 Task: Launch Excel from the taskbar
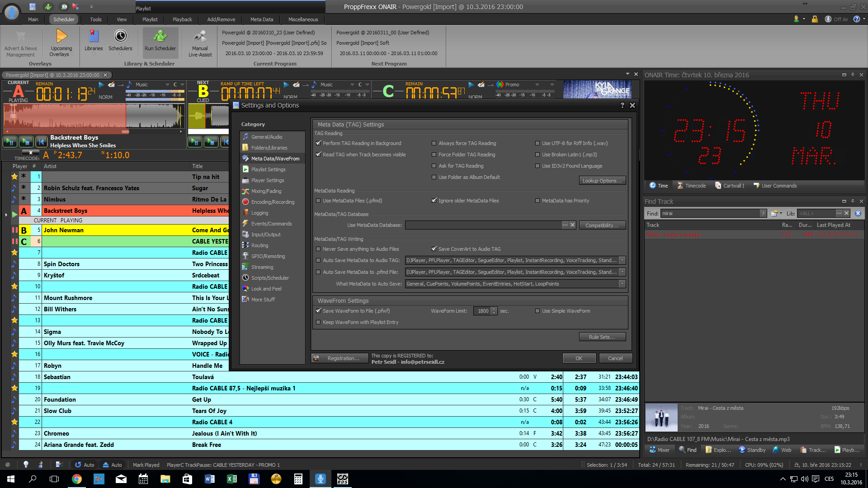(x=232, y=479)
